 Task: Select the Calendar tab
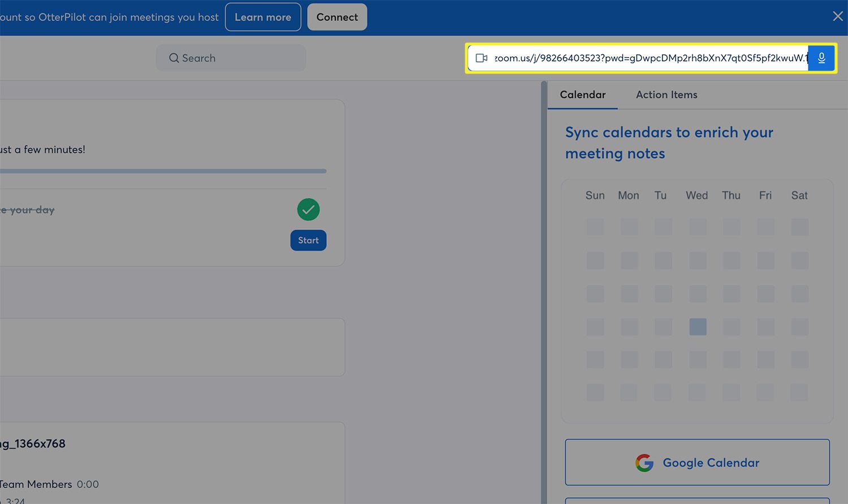pyautogui.click(x=582, y=95)
